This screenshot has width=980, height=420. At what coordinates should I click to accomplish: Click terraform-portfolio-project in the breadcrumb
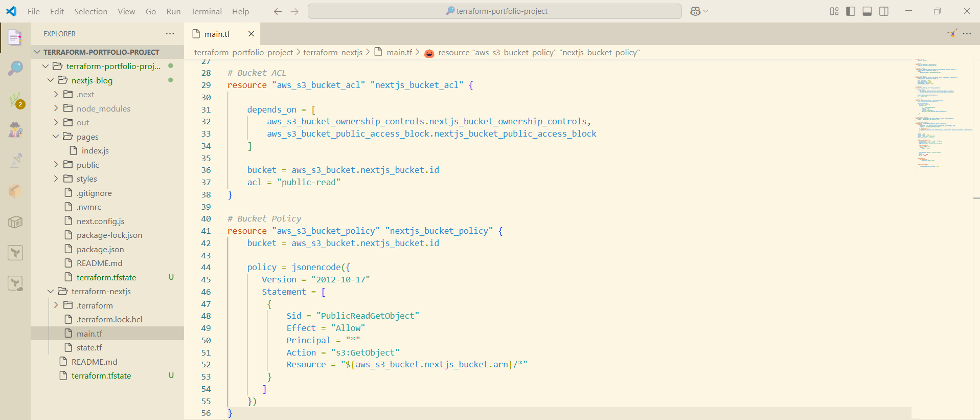click(243, 53)
